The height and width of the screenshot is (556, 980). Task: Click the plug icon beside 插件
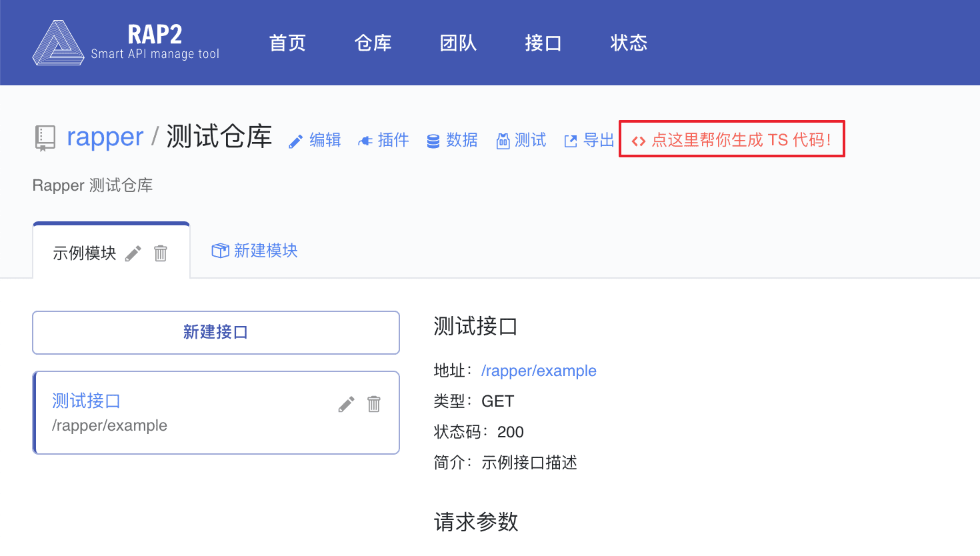point(365,141)
